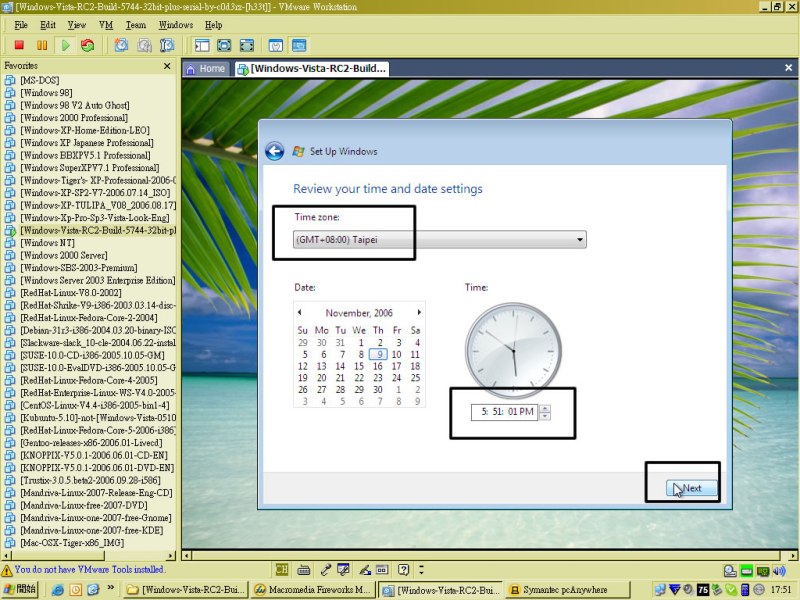Click the help question mark icon in the status bar
Image resolution: width=800 pixels, height=600 pixels.
404,569
